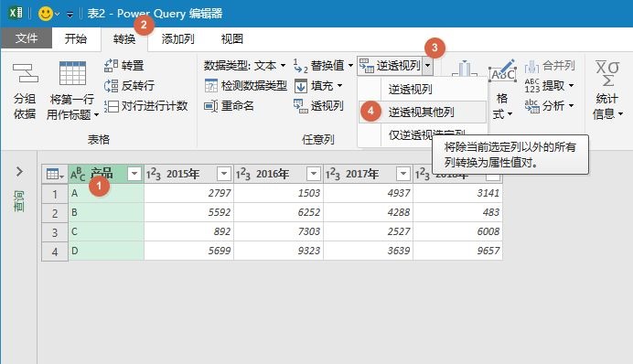Click the cell showing 7303

point(279,232)
